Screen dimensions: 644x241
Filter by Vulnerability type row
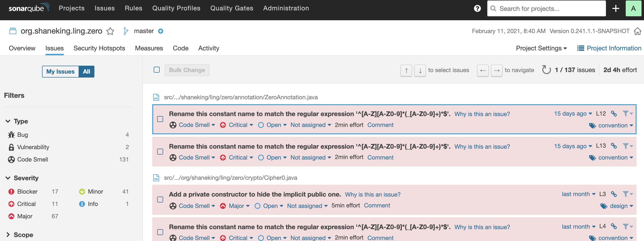68,147
